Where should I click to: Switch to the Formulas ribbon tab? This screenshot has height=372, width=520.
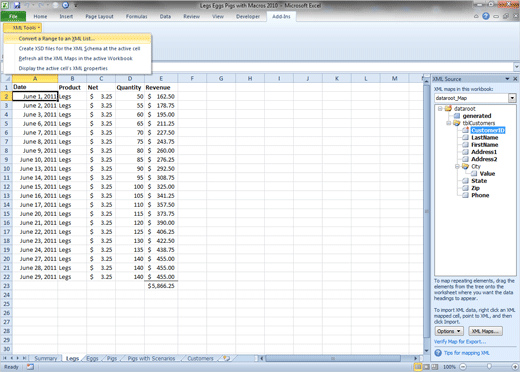coord(136,16)
